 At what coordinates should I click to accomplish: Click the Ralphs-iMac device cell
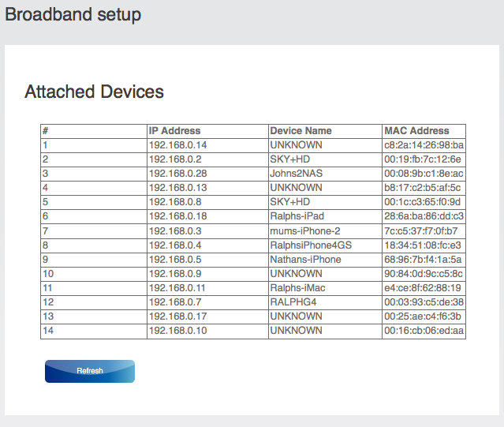297,287
